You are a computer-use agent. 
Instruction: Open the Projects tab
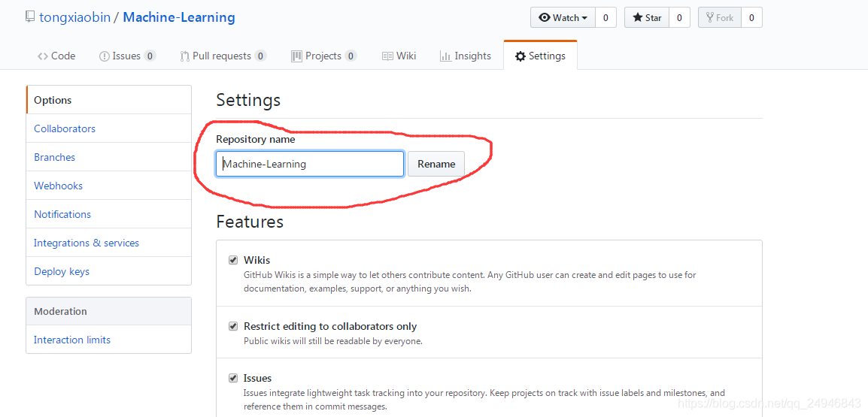point(324,56)
